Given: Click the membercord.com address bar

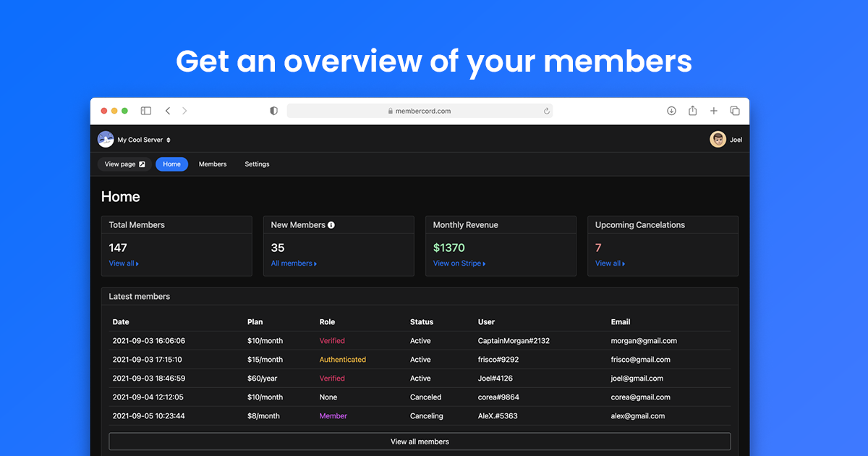Looking at the screenshot, I should pos(420,111).
